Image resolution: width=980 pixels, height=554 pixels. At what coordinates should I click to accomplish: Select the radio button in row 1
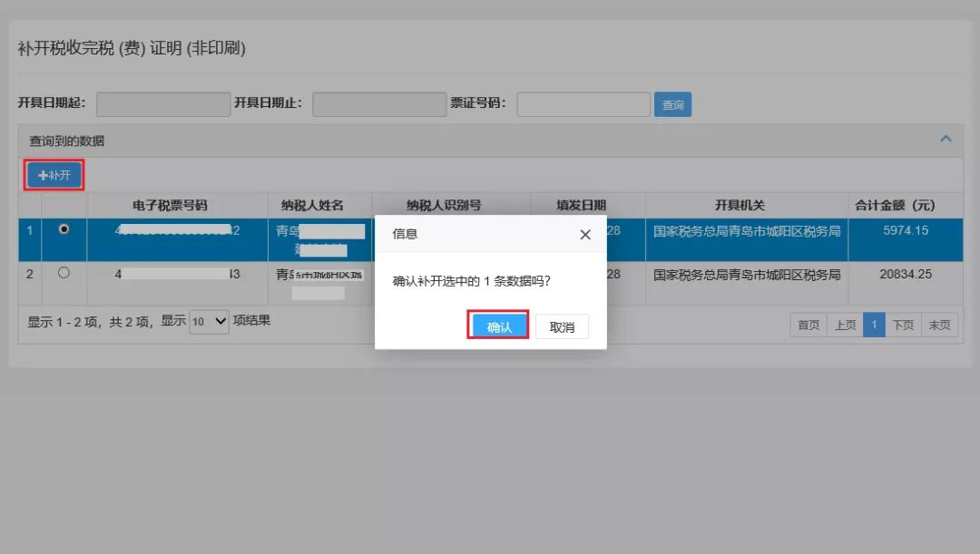pyautogui.click(x=64, y=230)
